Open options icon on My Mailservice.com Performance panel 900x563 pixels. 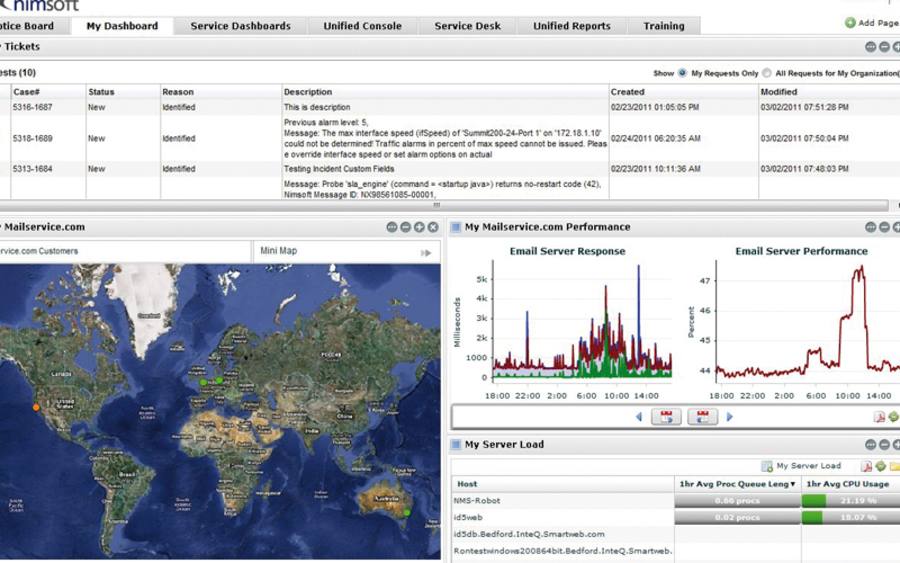pyautogui.click(x=871, y=227)
